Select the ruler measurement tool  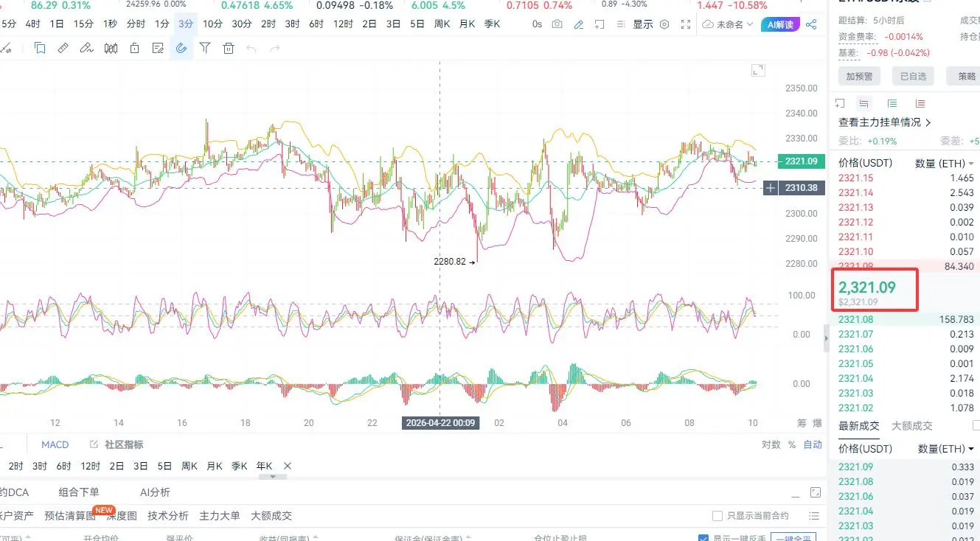(x=63, y=49)
